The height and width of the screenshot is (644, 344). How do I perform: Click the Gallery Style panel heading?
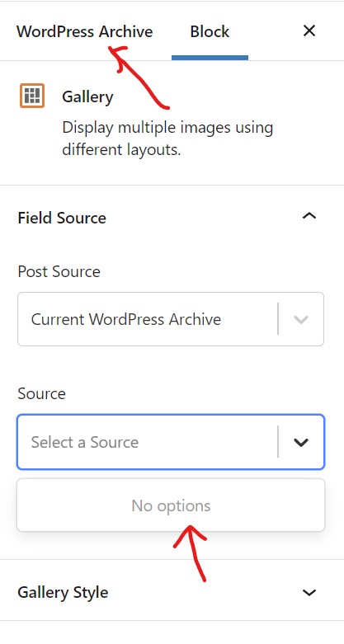click(63, 592)
